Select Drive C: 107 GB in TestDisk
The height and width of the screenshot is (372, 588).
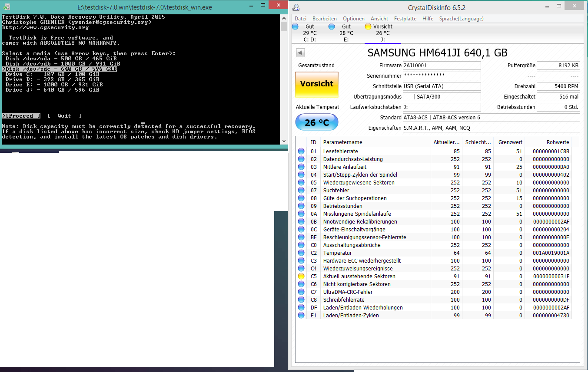[53, 74]
